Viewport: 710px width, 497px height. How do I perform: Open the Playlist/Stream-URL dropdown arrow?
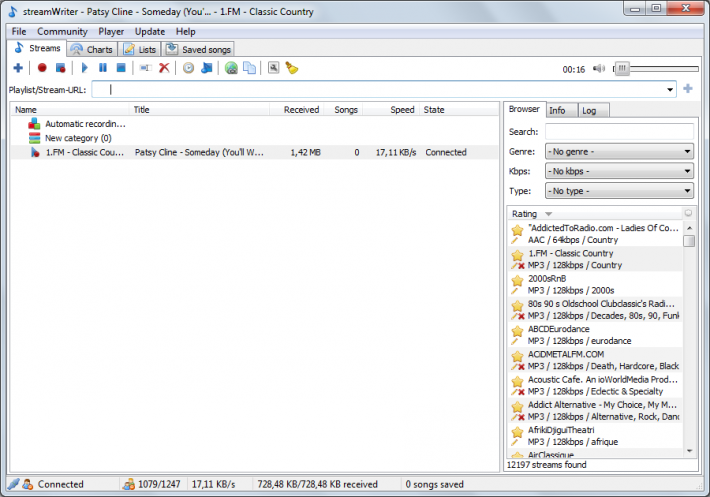[670, 90]
